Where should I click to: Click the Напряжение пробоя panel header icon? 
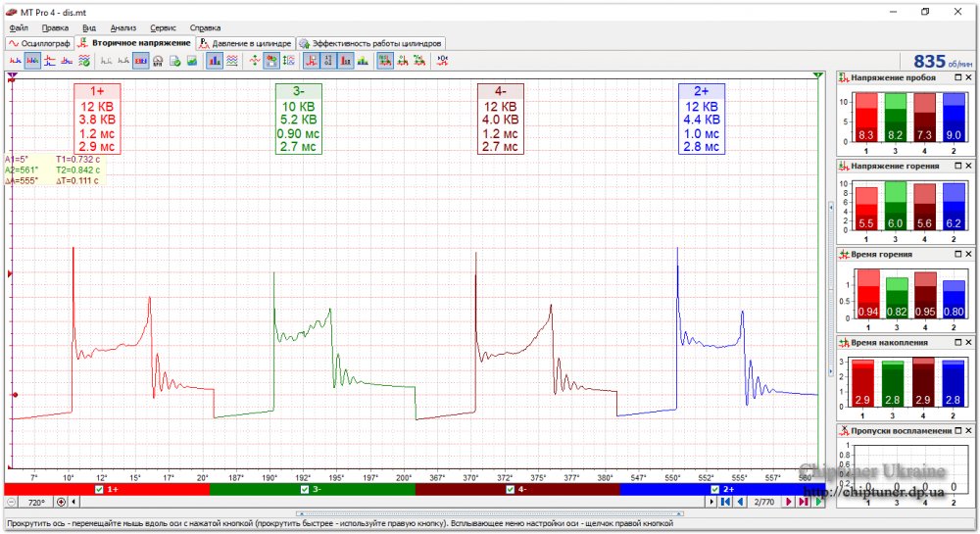tap(844, 77)
